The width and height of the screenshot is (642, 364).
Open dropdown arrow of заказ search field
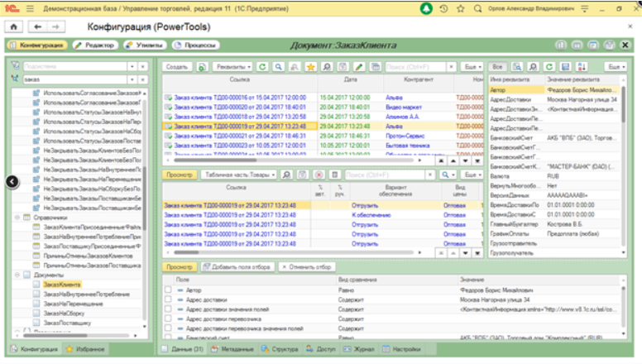pyautogui.click(x=132, y=79)
